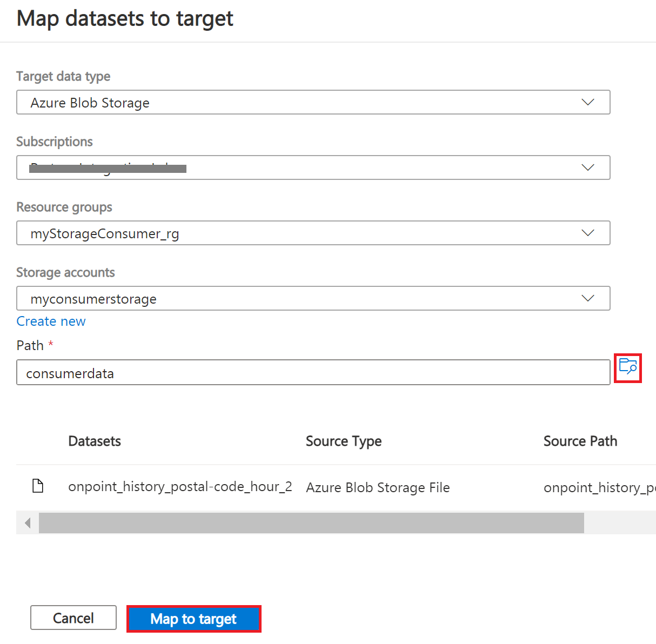The image size is (656, 644).
Task: Click inside the Path field showing consumerdata
Action: (x=313, y=372)
